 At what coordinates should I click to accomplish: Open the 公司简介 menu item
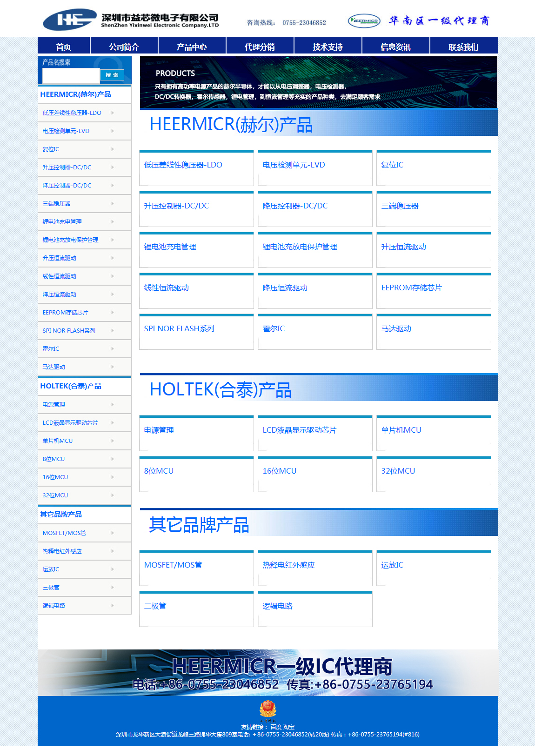coord(124,47)
